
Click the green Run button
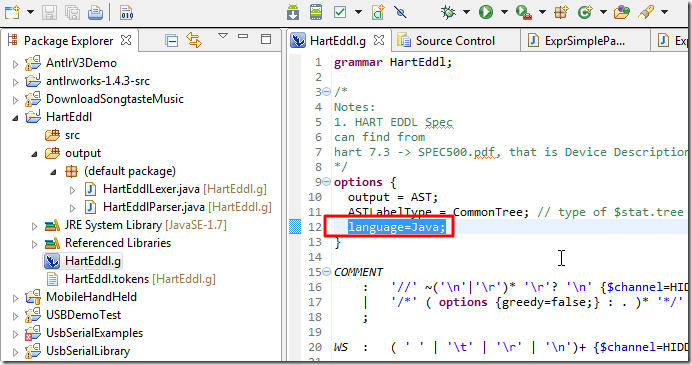486,12
